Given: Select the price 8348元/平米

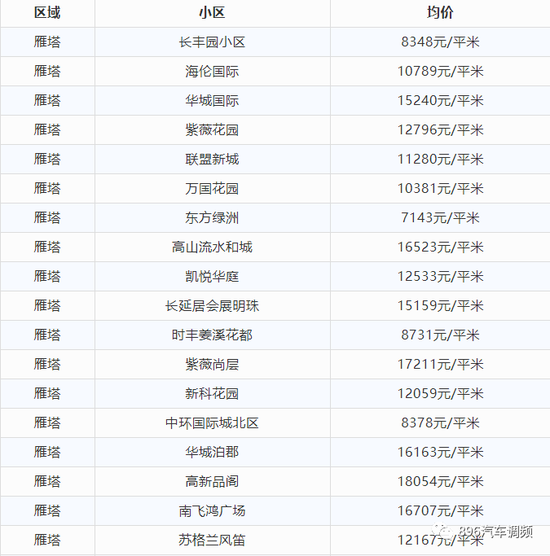Looking at the screenshot, I should tap(440, 42).
